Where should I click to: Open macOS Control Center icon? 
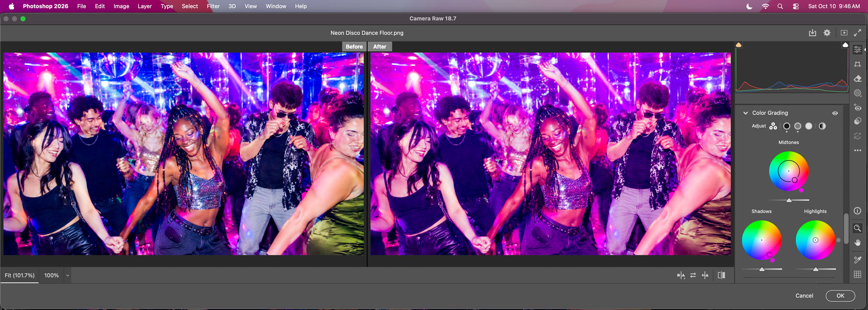[796, 6]
